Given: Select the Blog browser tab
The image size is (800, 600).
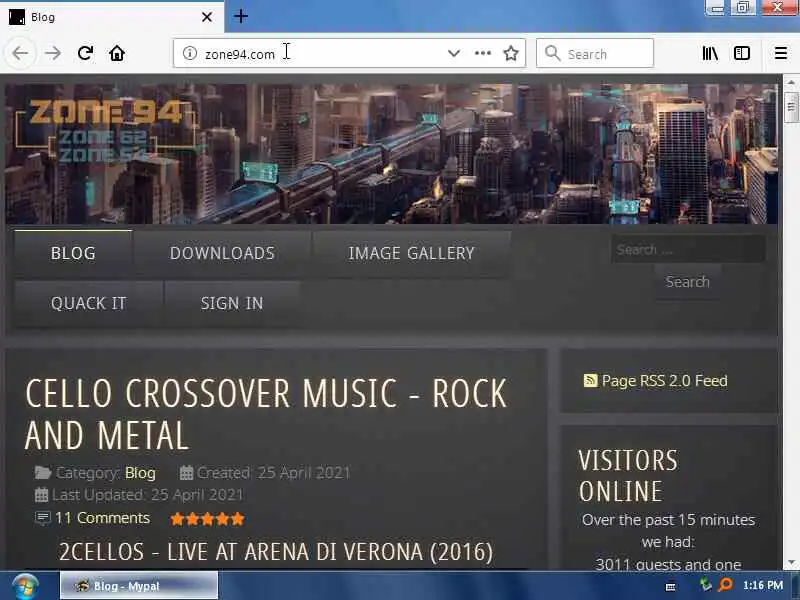Looking at the screenshot, I should coord(111,17).
